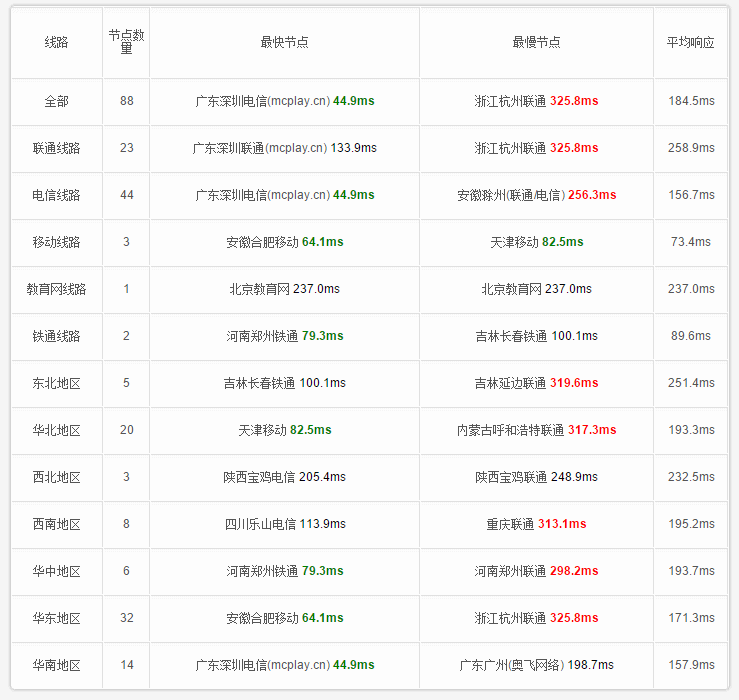
Task: Select 重庆联通 313.1ms cell
Action: (x=536, y=524)
